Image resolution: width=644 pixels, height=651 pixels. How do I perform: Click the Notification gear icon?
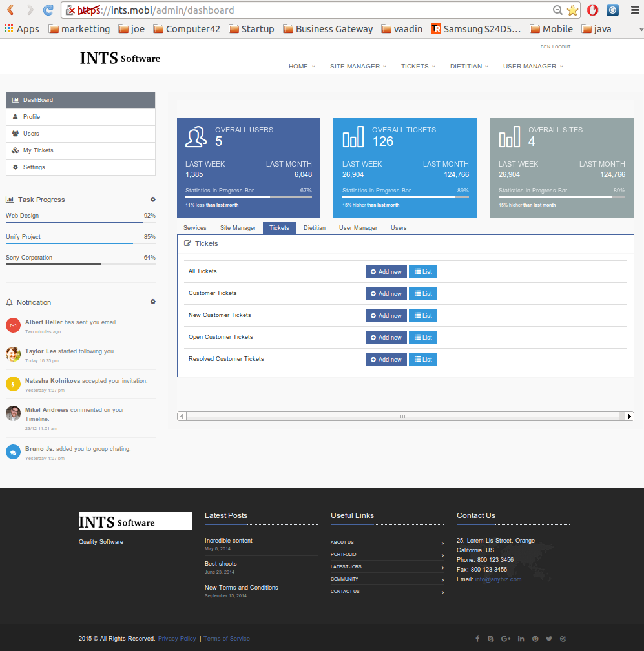153,302
